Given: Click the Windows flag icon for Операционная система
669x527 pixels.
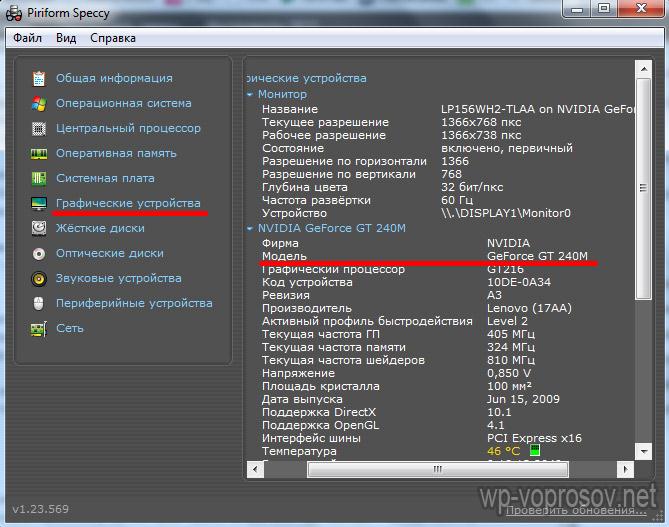Looking at the screenshot, I should coord(39,104).
